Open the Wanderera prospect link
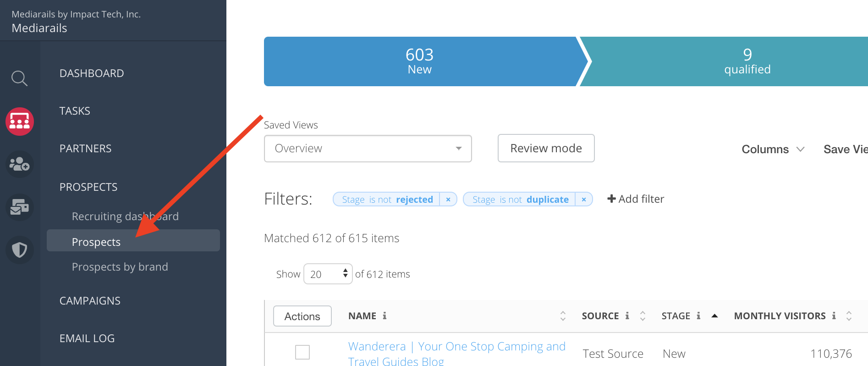Screen dimensions: 868x366 [456, 347]
